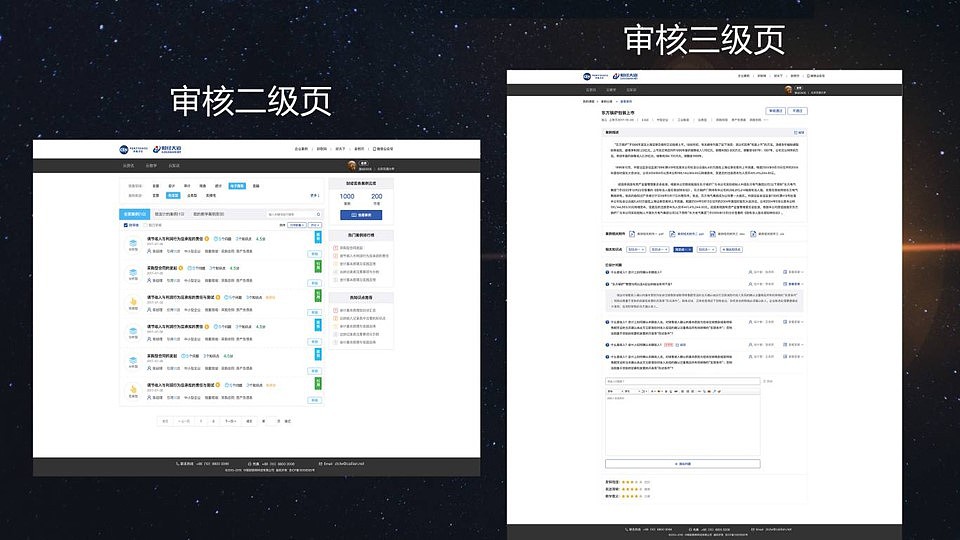
Task: Click layered-stack type icon of first case row
Action: 133,243
